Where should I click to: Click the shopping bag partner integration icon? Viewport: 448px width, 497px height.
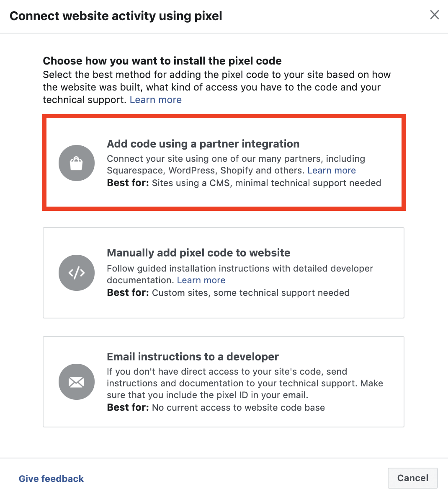[x=77, y=163]
